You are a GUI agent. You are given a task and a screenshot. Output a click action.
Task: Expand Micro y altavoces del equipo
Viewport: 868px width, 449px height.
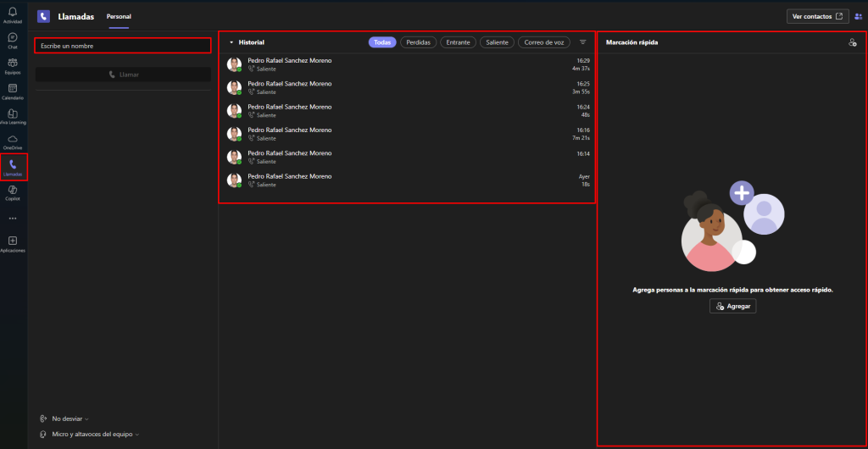coord(91,434)
